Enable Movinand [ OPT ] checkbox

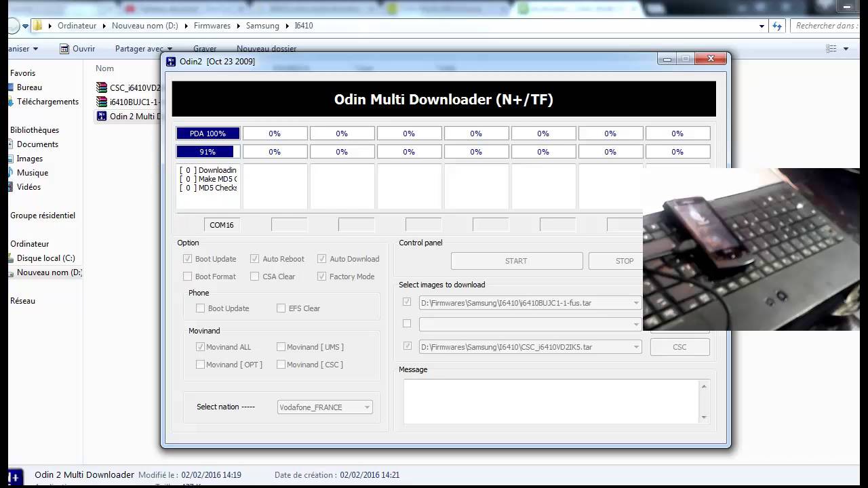(200, 365)
